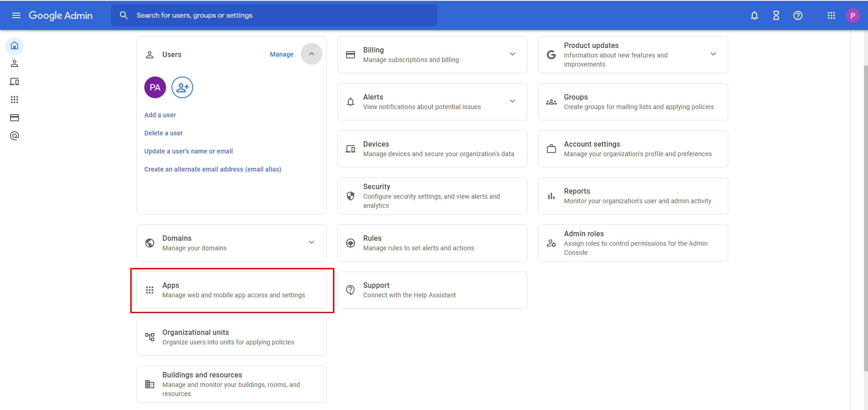Click the PA user avatar

[x=155, y=87]
